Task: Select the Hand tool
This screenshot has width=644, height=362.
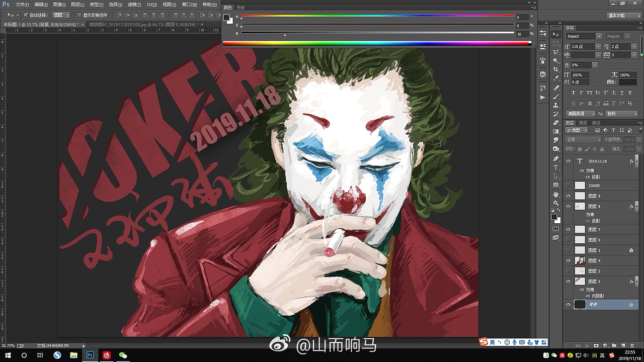Action: pos(555,194)
